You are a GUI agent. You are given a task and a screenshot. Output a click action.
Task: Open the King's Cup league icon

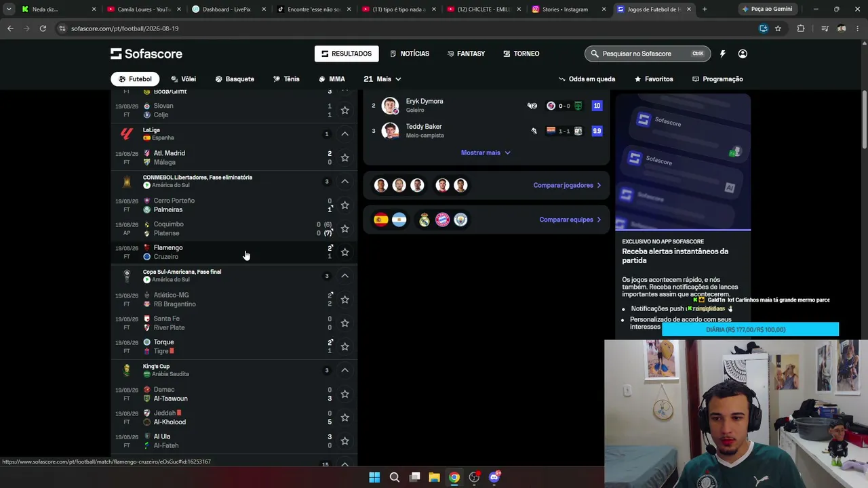[x=127, y=370]
